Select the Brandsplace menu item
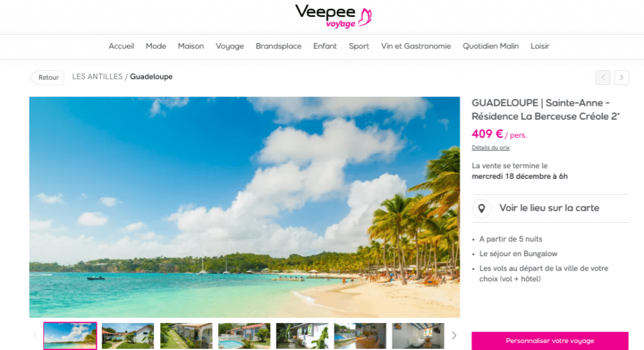 279,46
